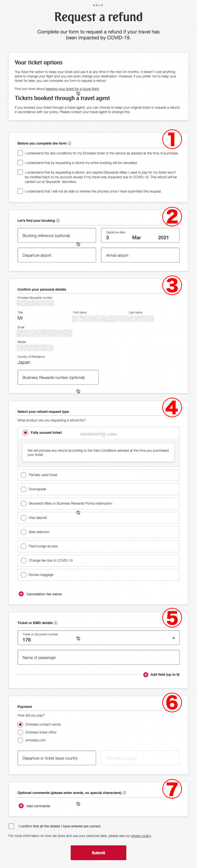The width and height of the screenshot is (197, 868).
Task: Open the privacy policy link
Action: pos(141,836)
